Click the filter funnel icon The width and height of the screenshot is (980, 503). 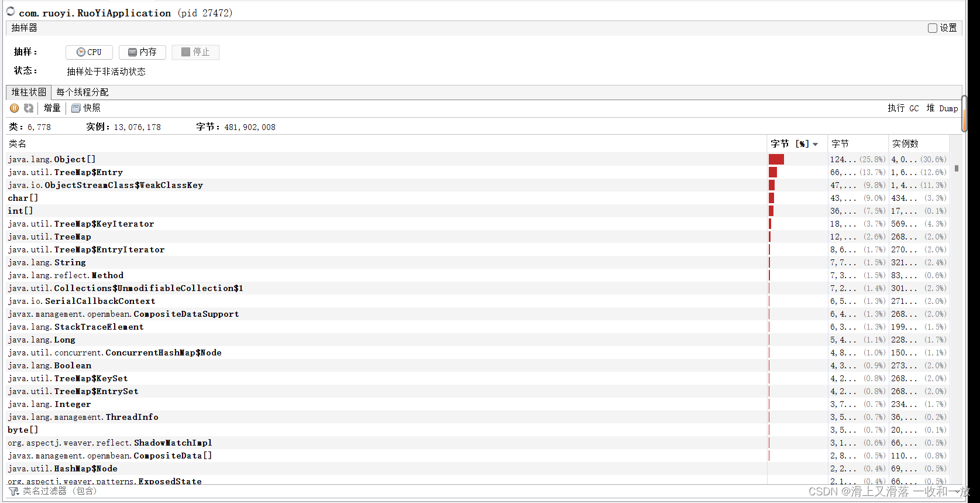[x=13, y=491]
